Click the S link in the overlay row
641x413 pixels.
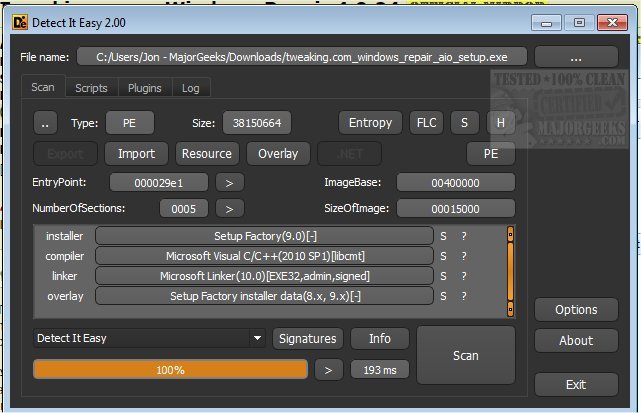click(x=443, y=296)
